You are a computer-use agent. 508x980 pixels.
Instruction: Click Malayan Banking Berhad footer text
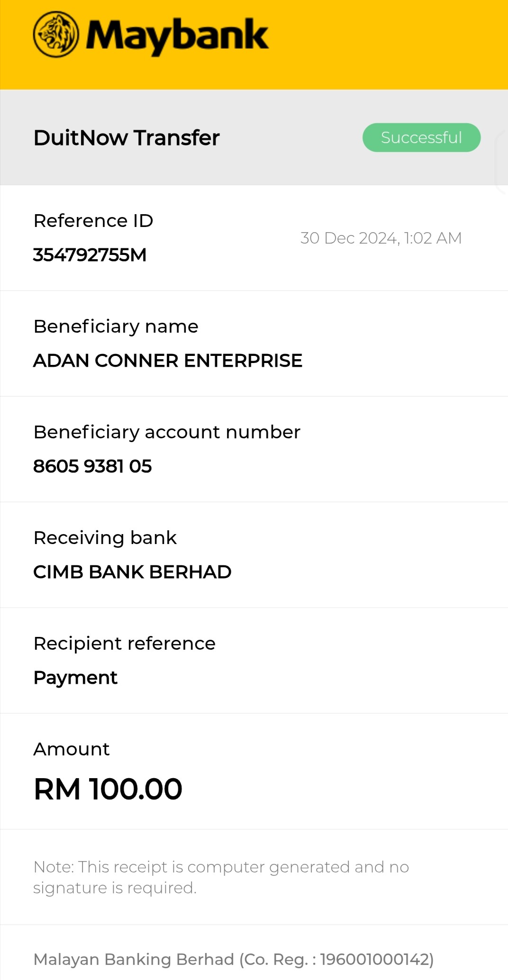pyautogui.click(x=234, y=959)
